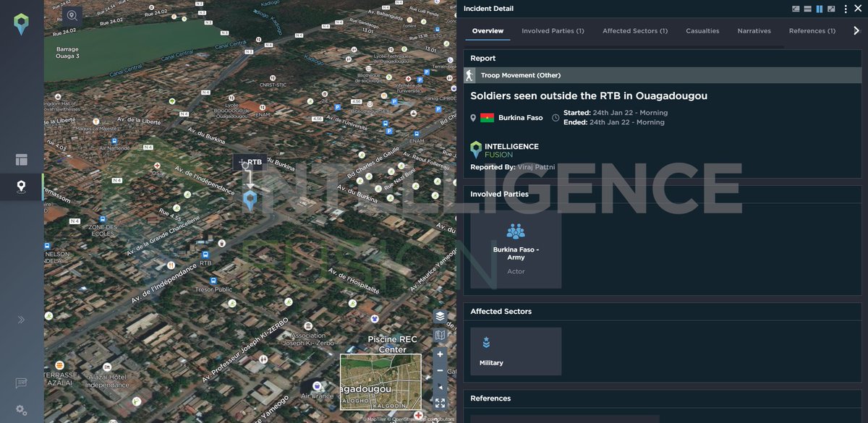The image size is (868, 423).
Task: Click the compass icon to reset map bearing
Action: (x=440, y=388)
